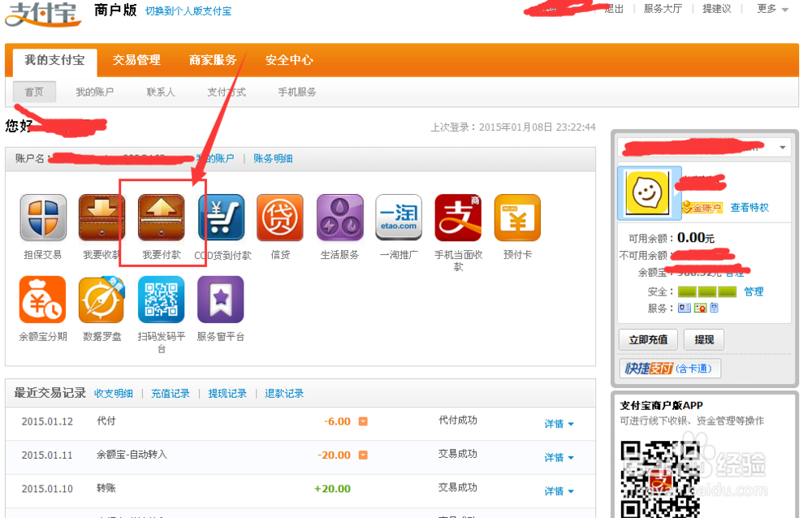The width and height of the screenshot is (812, 518).
Task: Open the 账务明细 link
Action: point(273,158)
